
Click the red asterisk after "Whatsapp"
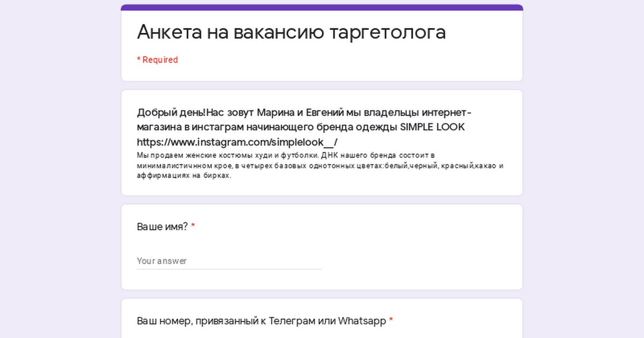click(391, 321)
